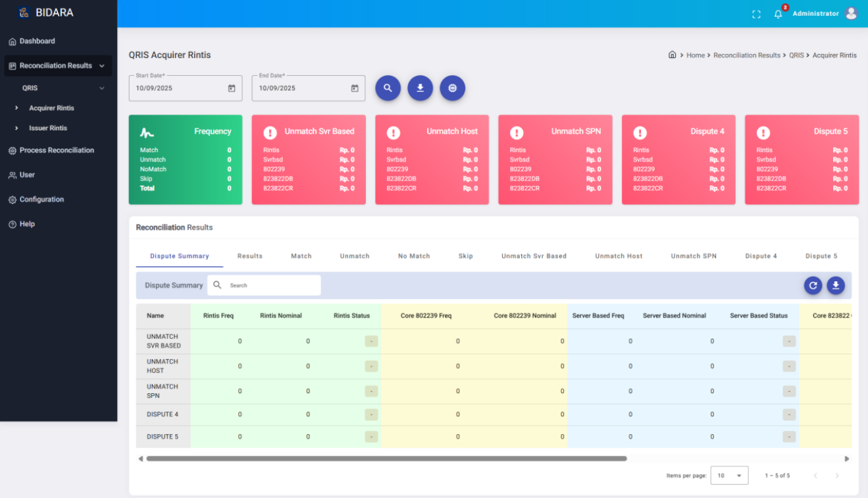
Task: Select the Results tab
Action: coord(249,256)
